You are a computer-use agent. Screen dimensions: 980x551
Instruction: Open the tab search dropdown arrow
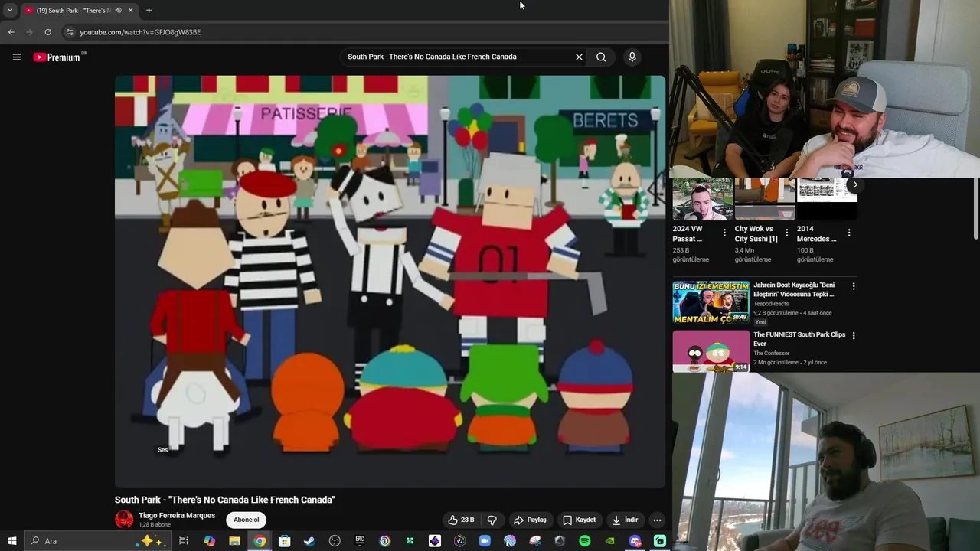[10, 10]
